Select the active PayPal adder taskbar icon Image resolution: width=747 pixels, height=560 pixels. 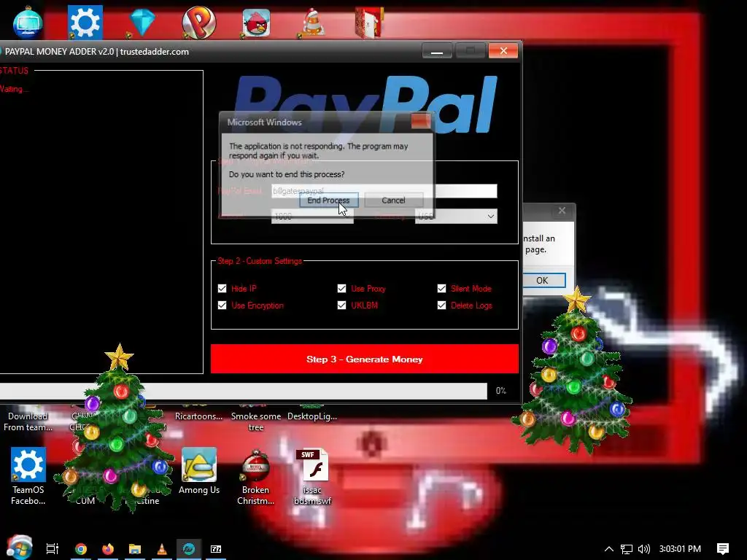189,549
